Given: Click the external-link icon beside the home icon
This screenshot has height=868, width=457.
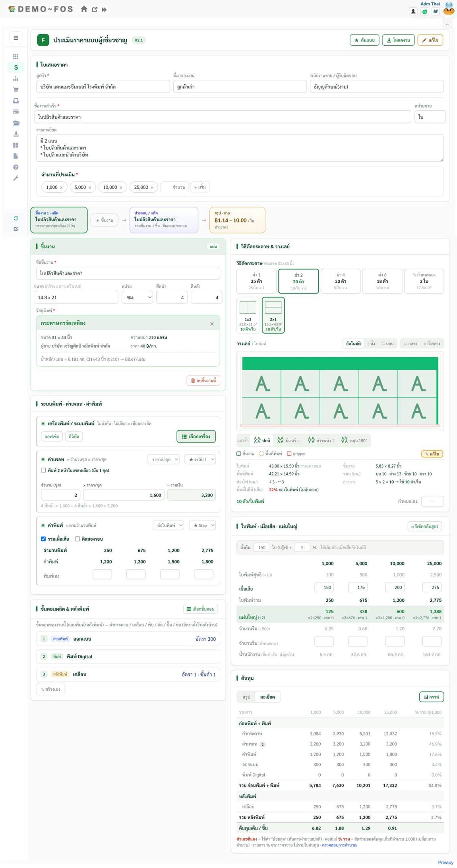Looking at the screenshot, I should (x=95, y=9).
